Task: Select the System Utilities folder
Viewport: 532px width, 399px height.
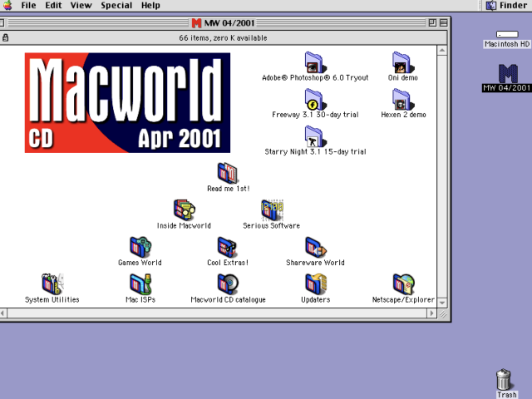Action: coord(52,284)
